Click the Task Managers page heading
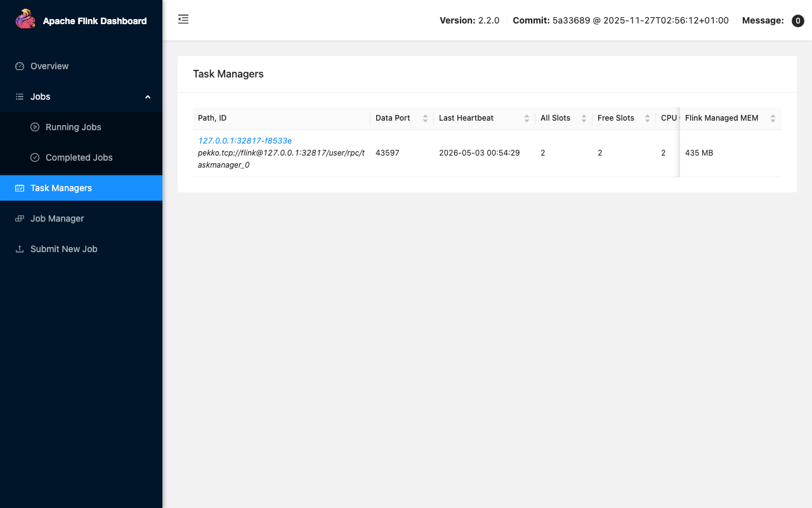 tap(228, 74)
